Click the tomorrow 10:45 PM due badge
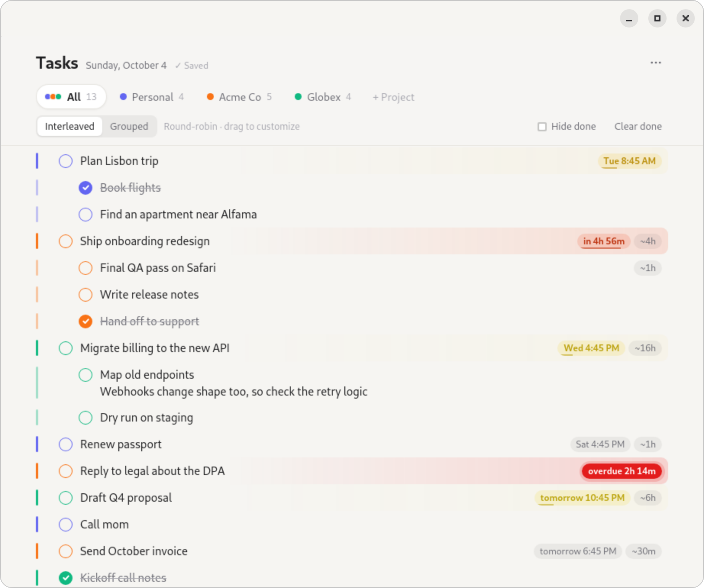 click(582, 498)
